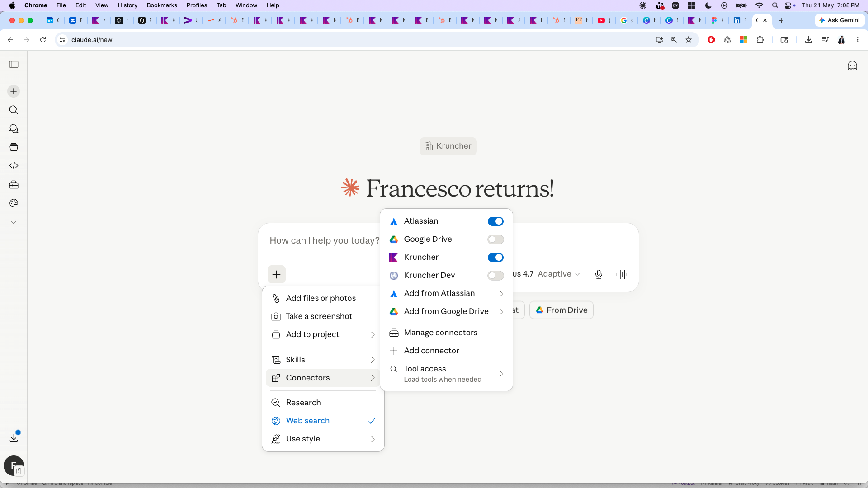
Task: Click the 'How can I help you today?' input
Action: [x=325, y=241]
